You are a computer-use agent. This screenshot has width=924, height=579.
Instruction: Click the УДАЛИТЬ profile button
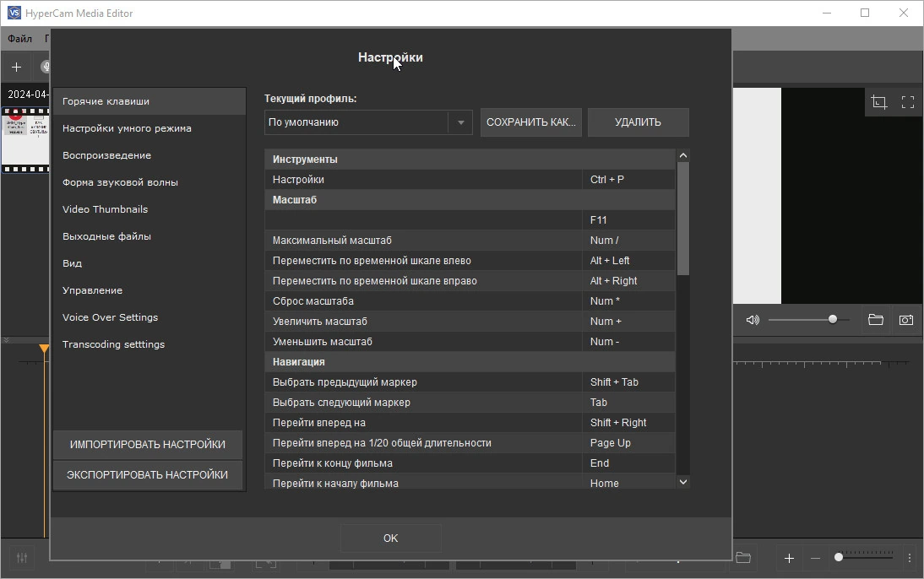point(639,122)
